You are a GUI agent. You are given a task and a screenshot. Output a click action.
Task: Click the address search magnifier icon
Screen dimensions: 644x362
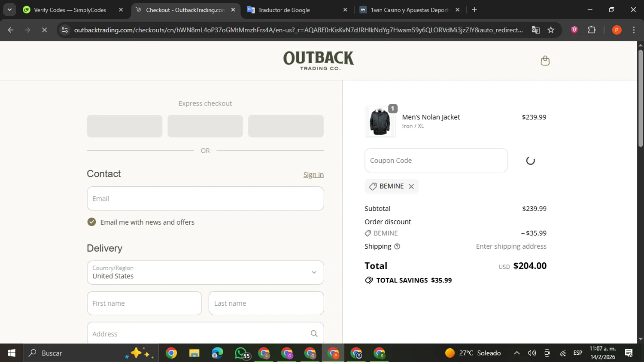coord(314,334)
